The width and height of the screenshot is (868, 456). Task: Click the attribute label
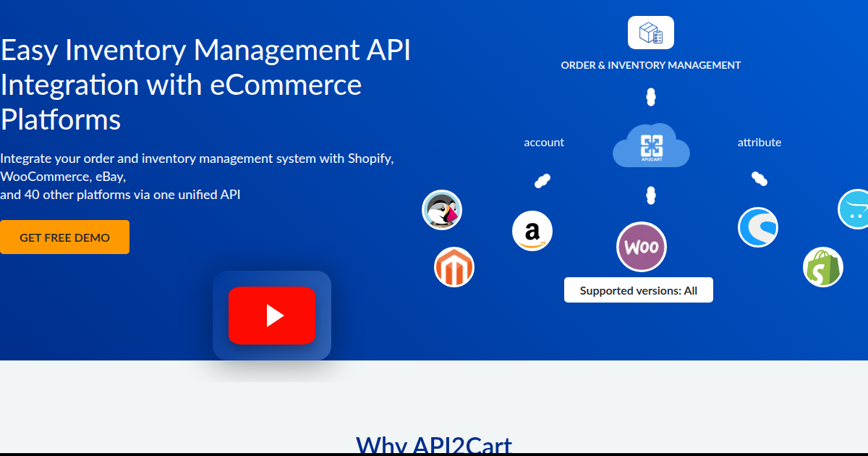759,143
